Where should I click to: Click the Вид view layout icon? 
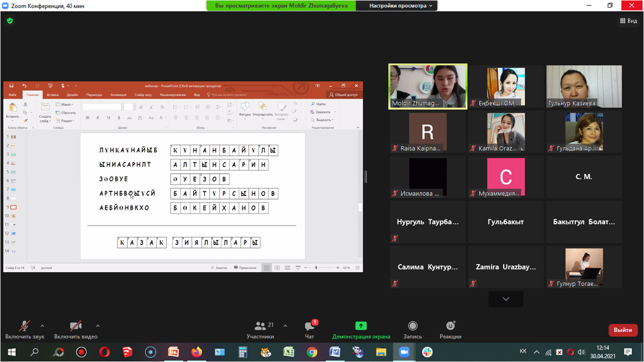[628, 21]
